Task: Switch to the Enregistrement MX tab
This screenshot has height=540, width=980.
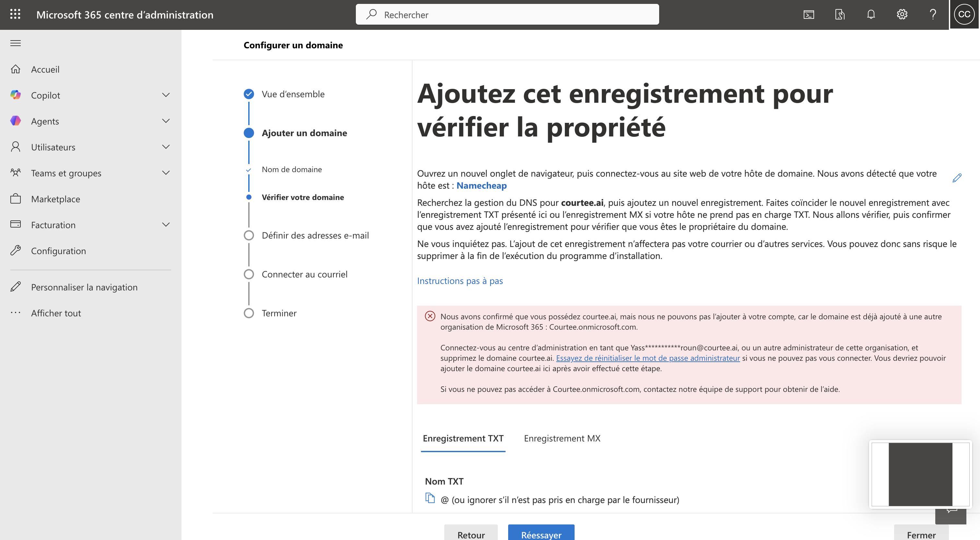Action: [x=562, y=439]
